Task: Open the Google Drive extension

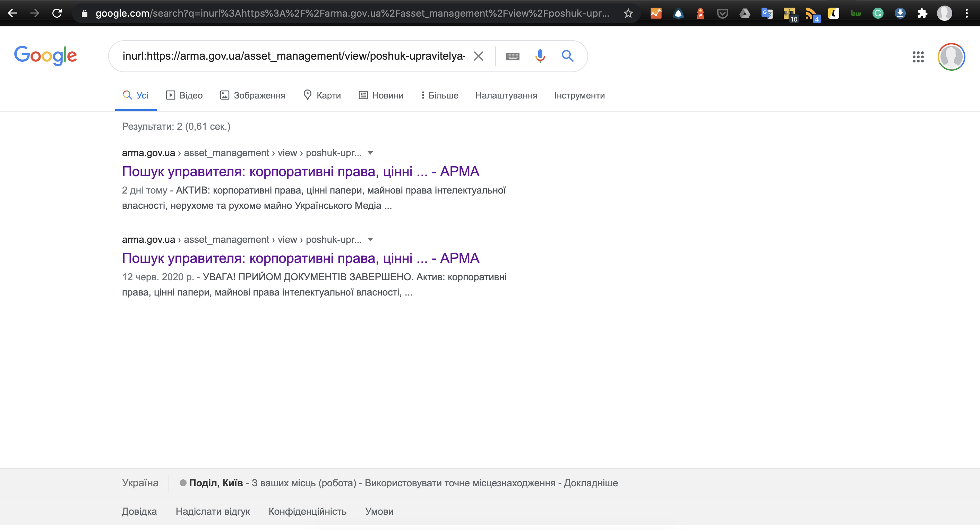Action: pos(745,14)
